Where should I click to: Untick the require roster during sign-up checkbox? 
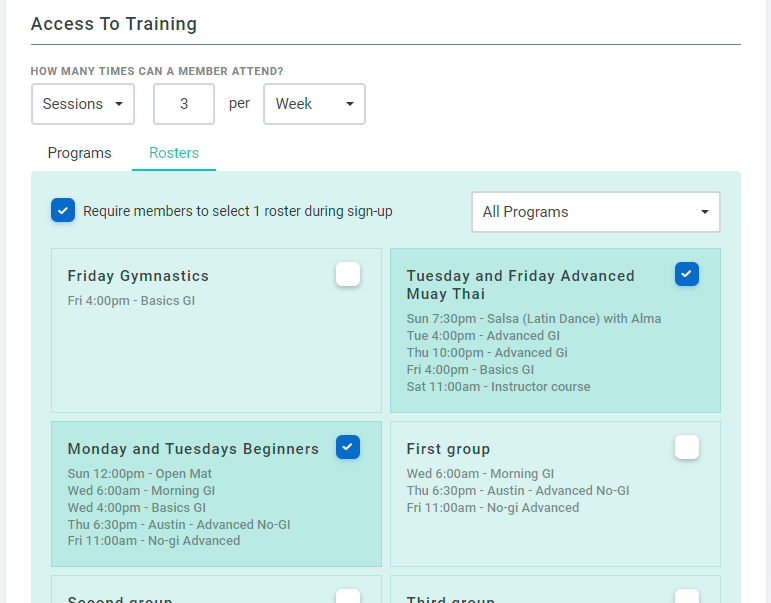pyautogui.click(x=63, y=211)
